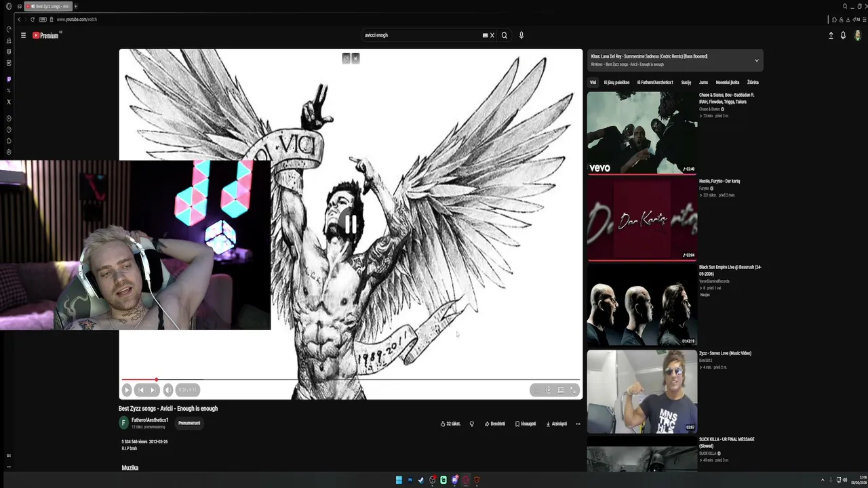868x488 pixels.
Task: Select the 'Susiję' filter chip
Action: tap(686, 83)
